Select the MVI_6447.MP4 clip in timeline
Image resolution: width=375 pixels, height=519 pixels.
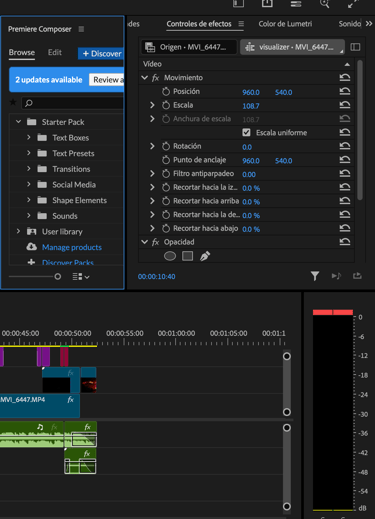coord(40,405)
